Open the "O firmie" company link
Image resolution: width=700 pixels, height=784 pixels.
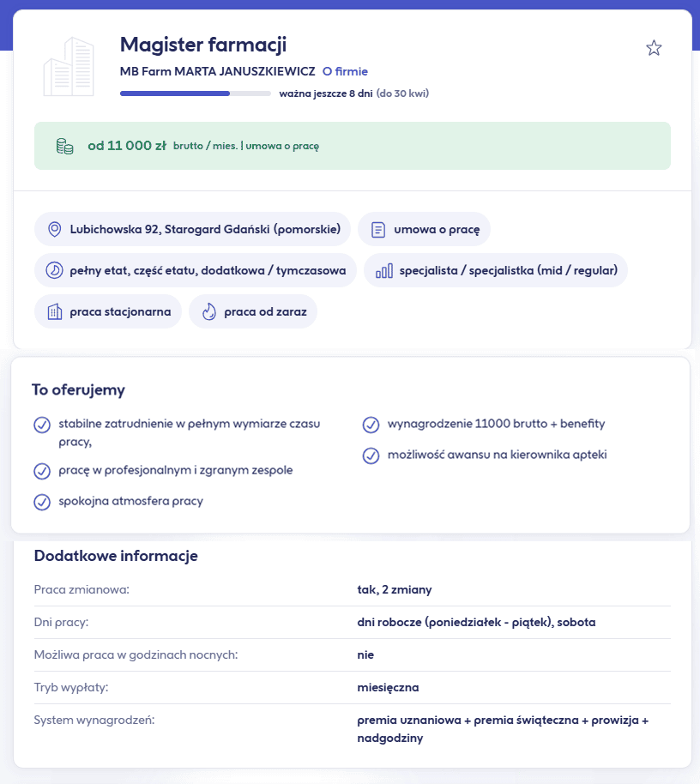[x=345, y=72]
